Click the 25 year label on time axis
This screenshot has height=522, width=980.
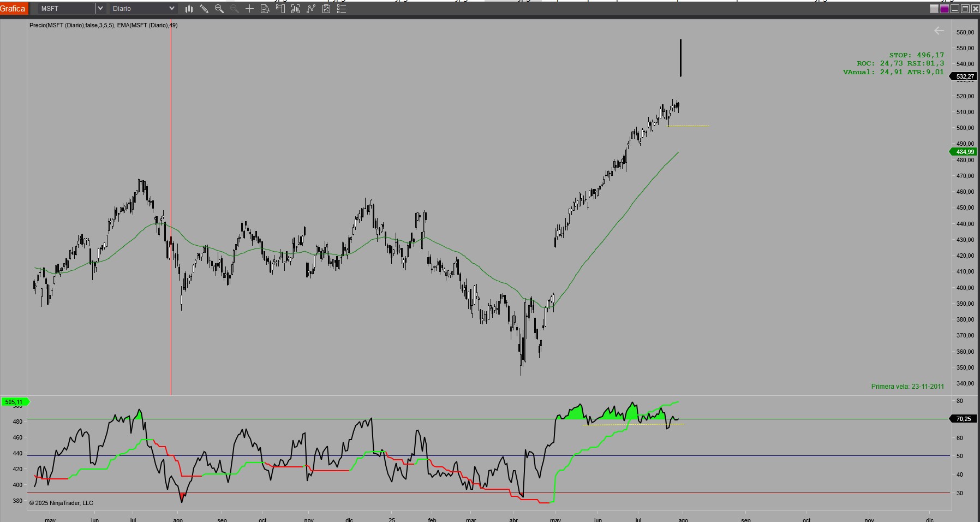[392, 519]
